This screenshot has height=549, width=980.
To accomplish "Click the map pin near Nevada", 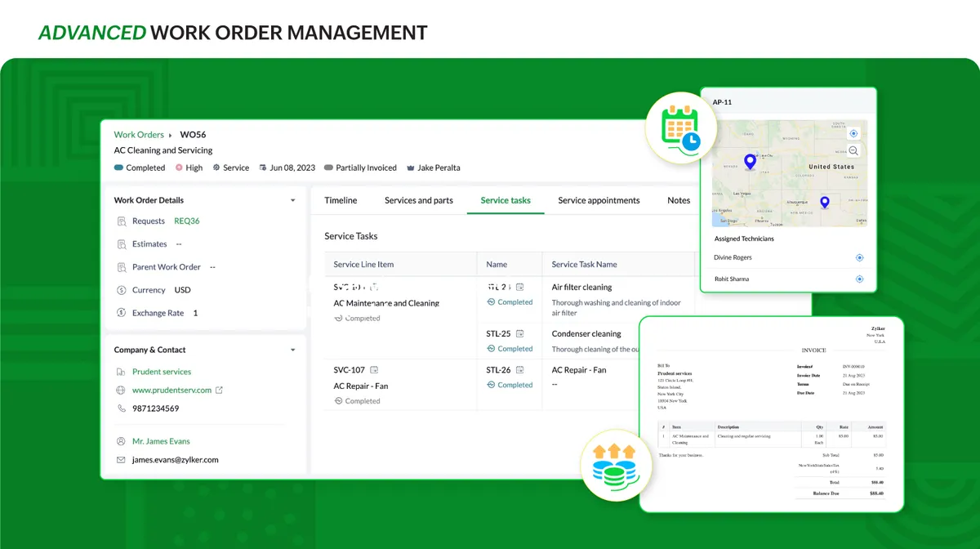I will click(x=750, y=162).
